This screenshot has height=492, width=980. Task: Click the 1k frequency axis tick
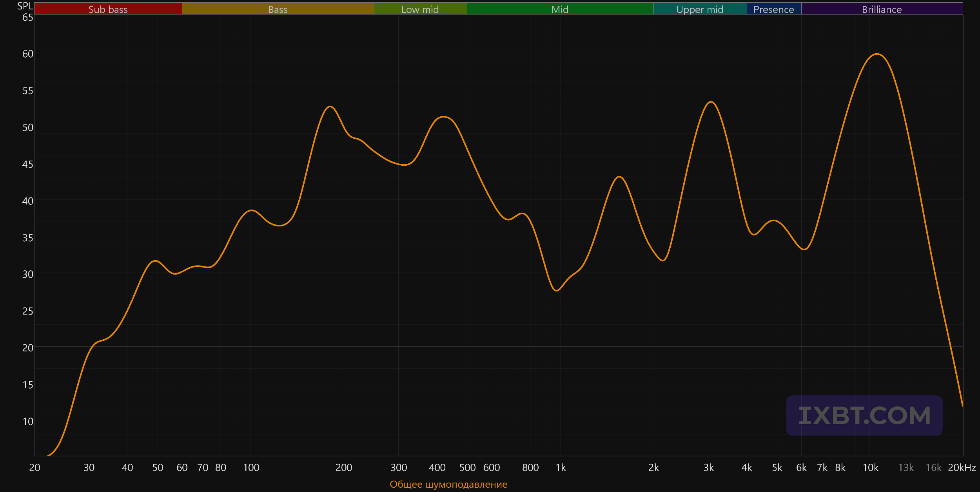561,468
